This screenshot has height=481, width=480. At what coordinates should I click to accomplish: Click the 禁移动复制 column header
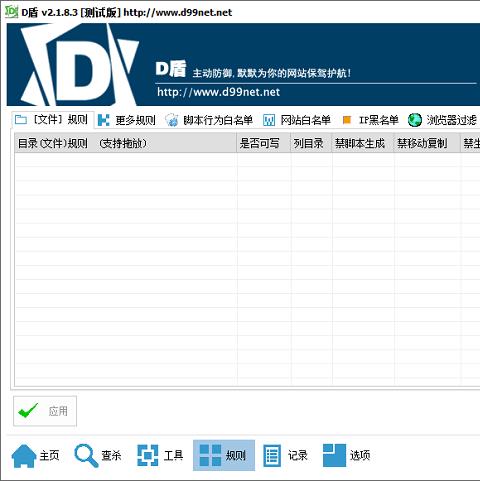427,143
